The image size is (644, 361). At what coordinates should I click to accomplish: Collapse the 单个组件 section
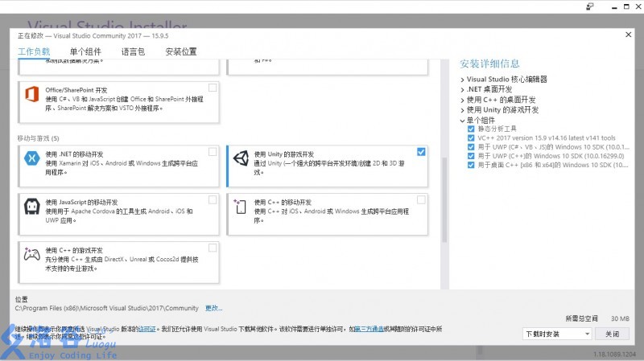[462, 121]
